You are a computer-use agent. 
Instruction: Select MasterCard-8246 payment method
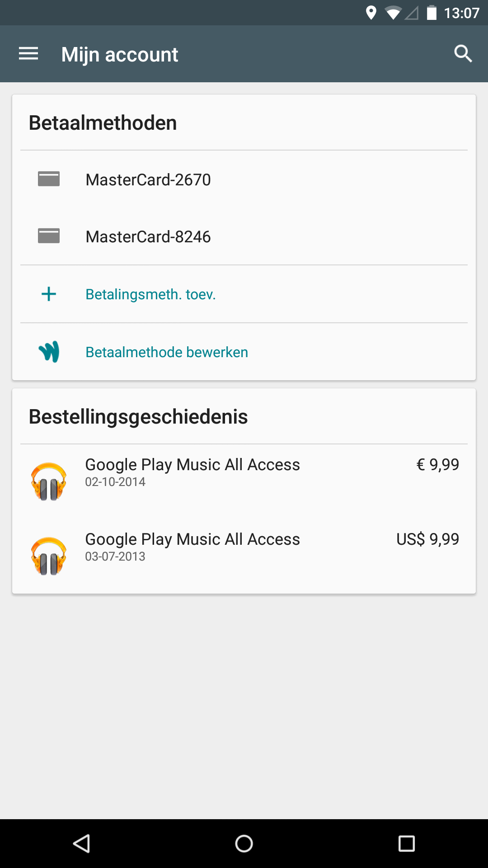[148, 237]
